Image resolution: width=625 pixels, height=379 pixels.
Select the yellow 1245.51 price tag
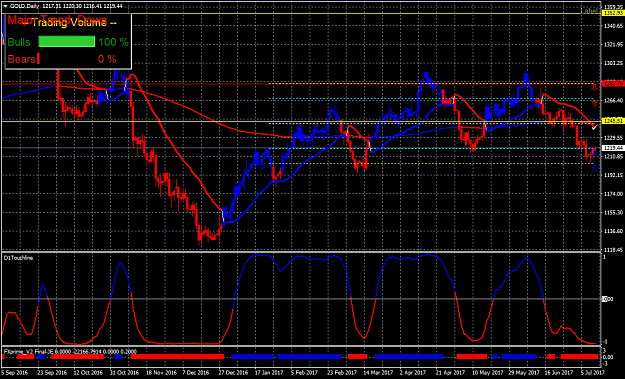click(x=613, y=121)
